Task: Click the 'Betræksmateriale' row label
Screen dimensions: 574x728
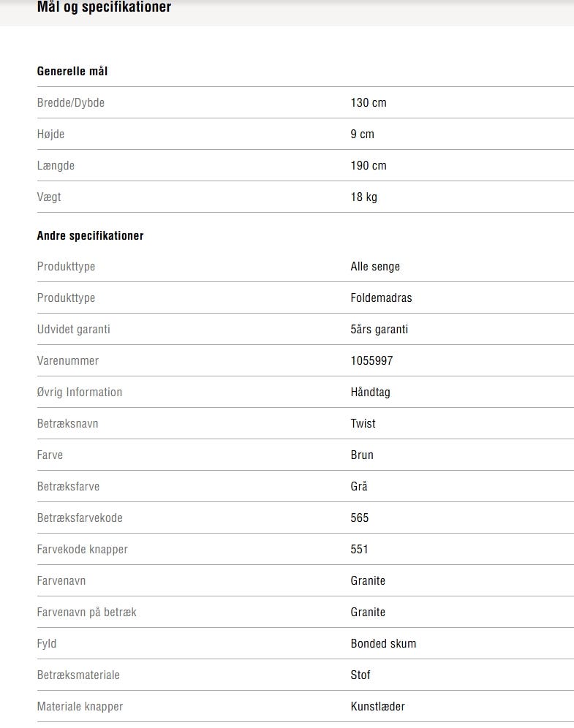Action: click(78, 675)
